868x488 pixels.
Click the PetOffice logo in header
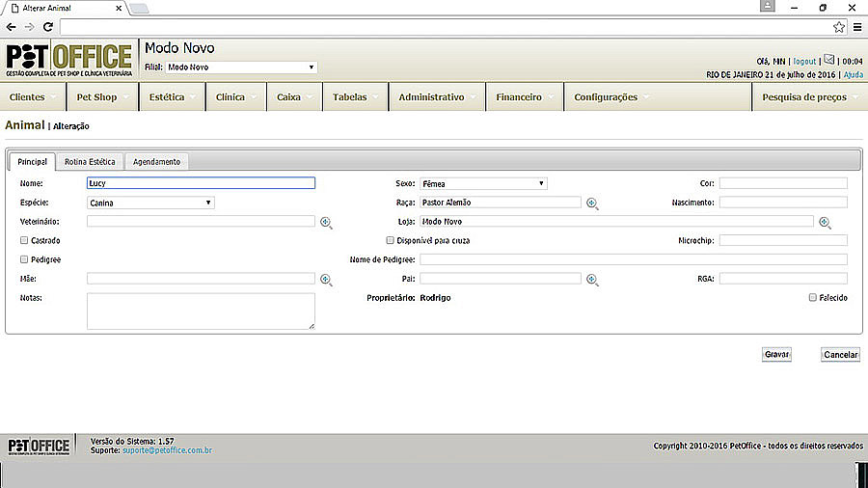click(x=68, y=61)
